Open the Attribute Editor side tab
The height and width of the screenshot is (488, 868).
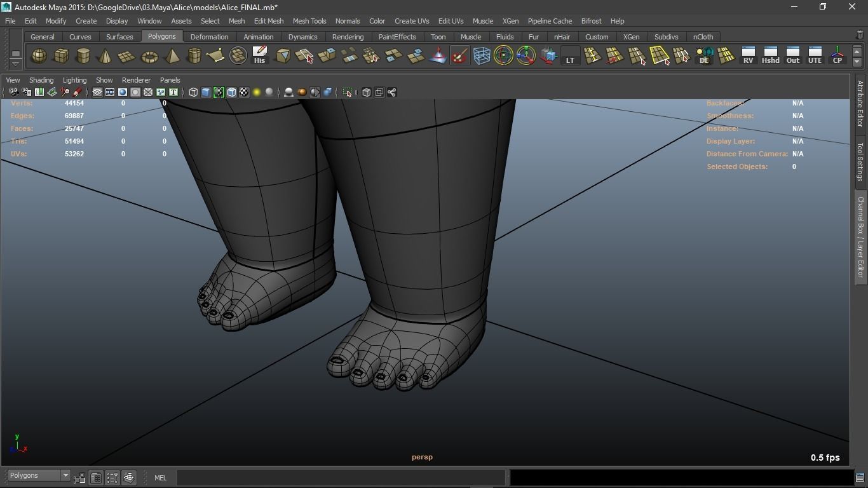860,104
